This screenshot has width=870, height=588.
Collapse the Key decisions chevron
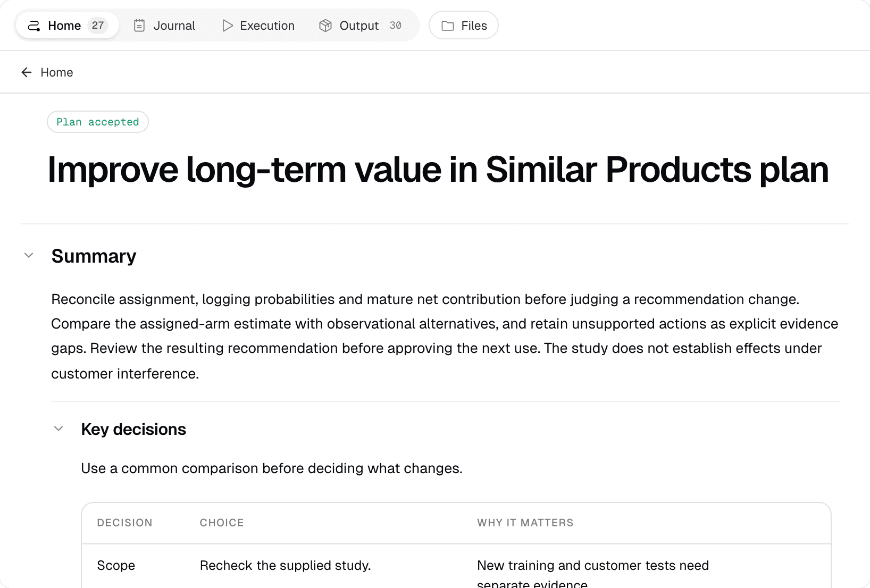[x=58, y=429]
